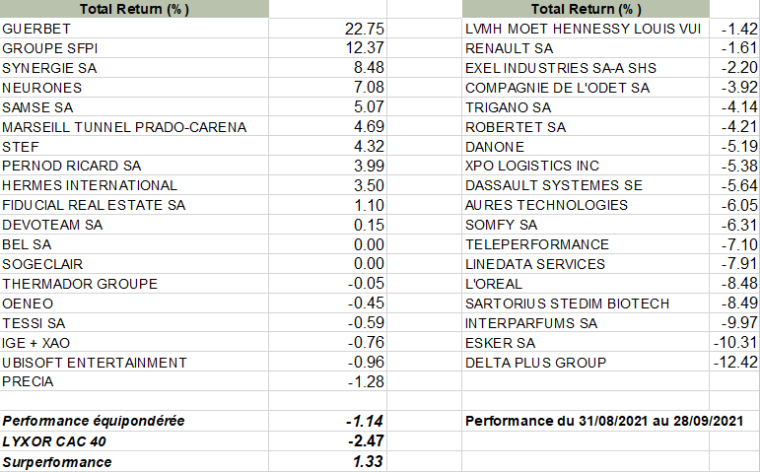Click the GUERBET cell
760x472 pixels.
click(134, 29)
